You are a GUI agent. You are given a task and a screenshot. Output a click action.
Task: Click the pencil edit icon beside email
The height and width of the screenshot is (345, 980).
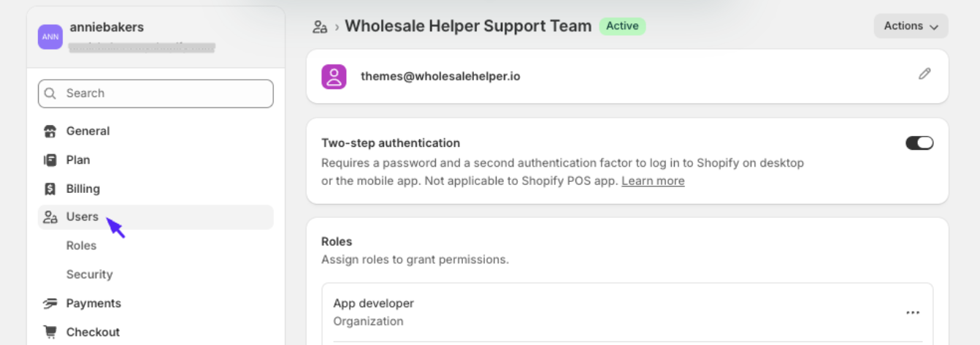925,74
